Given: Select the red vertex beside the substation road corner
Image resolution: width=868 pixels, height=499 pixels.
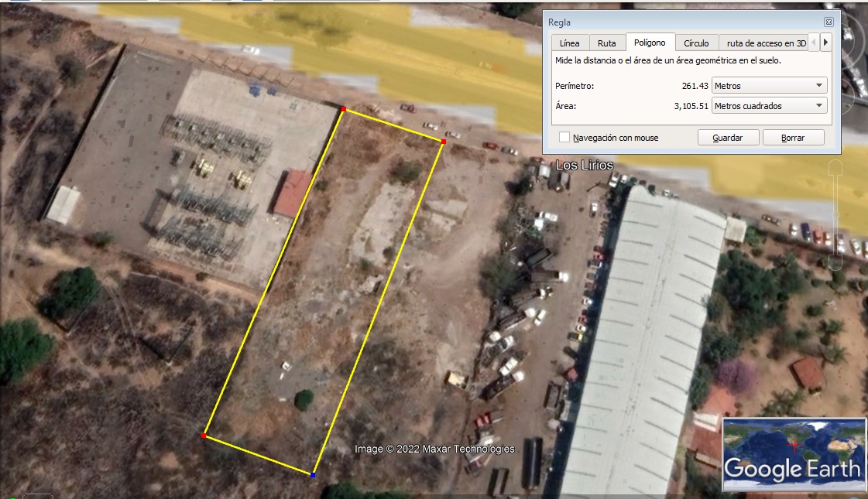Looking at the screenshot, I should [x=344, y=109].
